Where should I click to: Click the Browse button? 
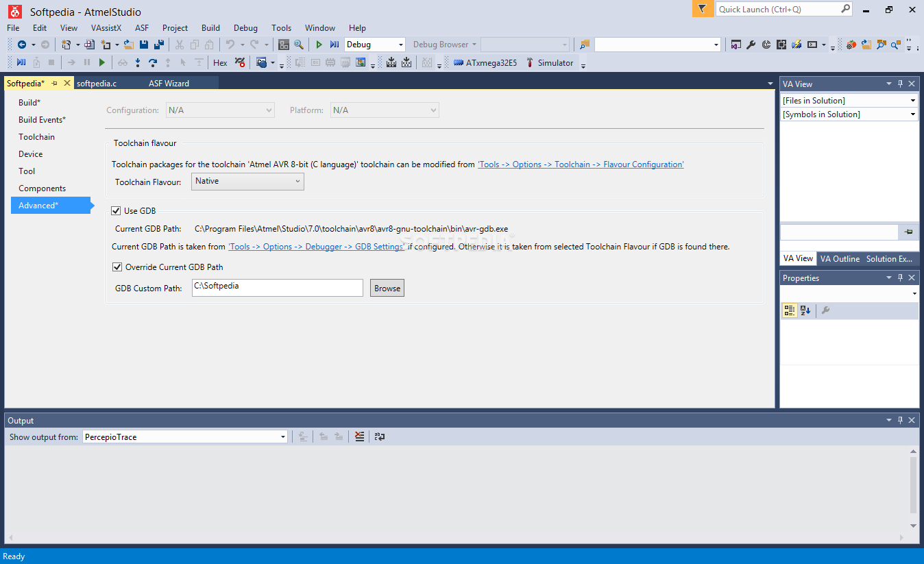coord(387,289)
